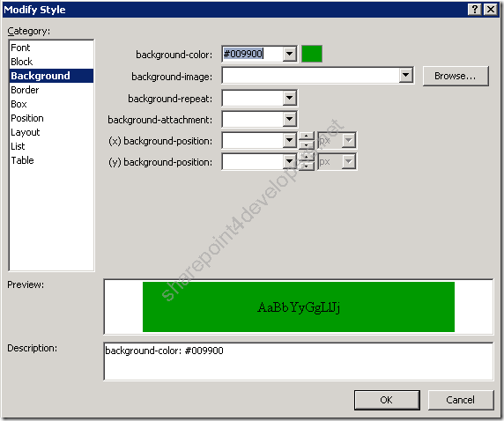The height and width of the screenshot is (421, 504).
Task: Open the background-attachment dropdown
Action: click(x=290, y=119)
